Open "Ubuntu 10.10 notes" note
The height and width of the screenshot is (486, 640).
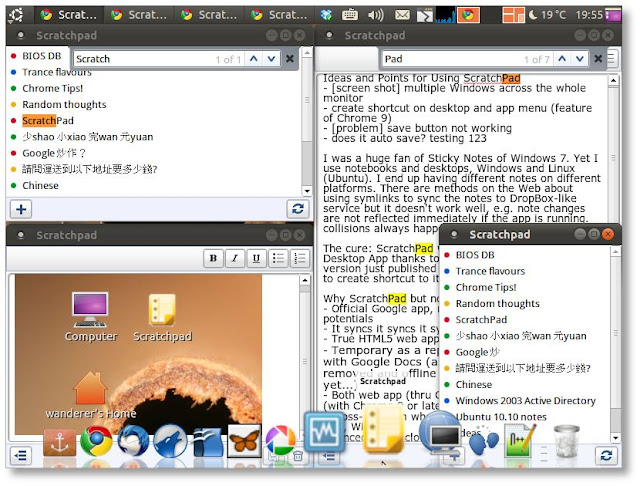coord(501,417)
